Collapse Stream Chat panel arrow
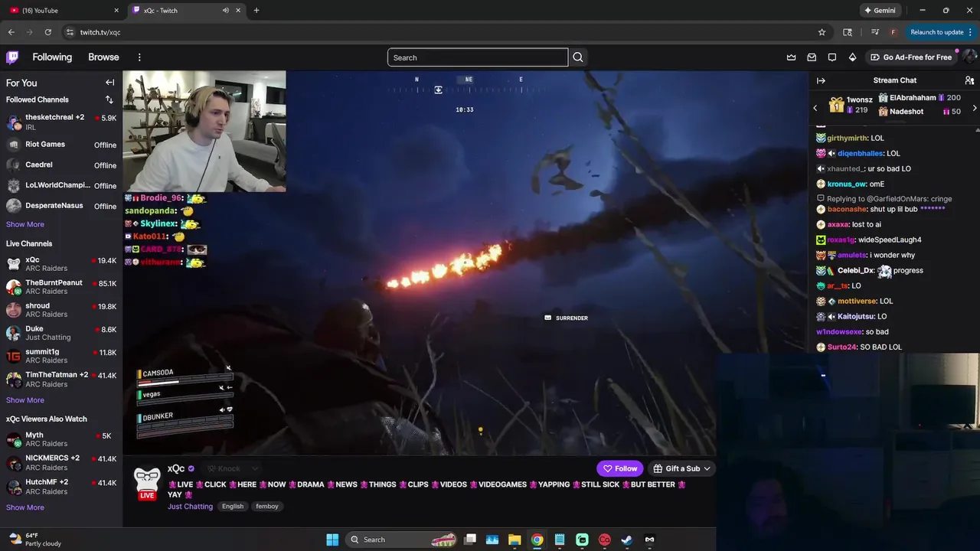 pyautogui.click(x=821, y=80)
